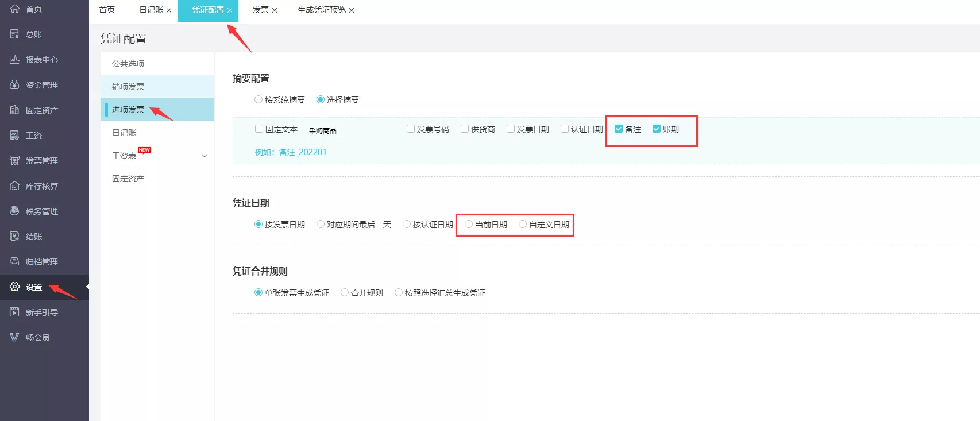
Task: Expand the 工资表 submenu chevron
Action: (x=205, y=156)
